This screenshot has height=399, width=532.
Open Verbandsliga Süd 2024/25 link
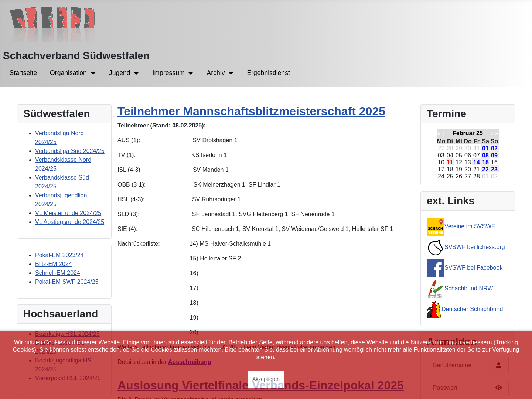tap(70, 151)
